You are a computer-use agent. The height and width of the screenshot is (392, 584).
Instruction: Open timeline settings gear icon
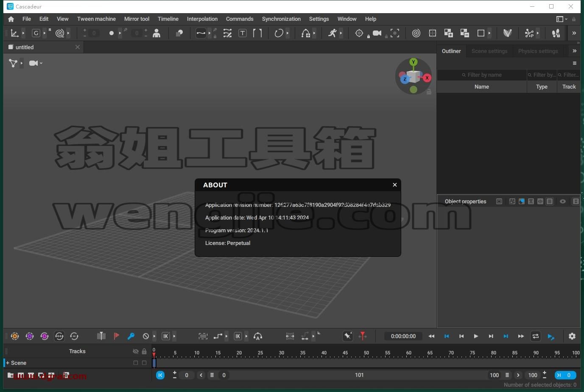[x=572, y=336]
